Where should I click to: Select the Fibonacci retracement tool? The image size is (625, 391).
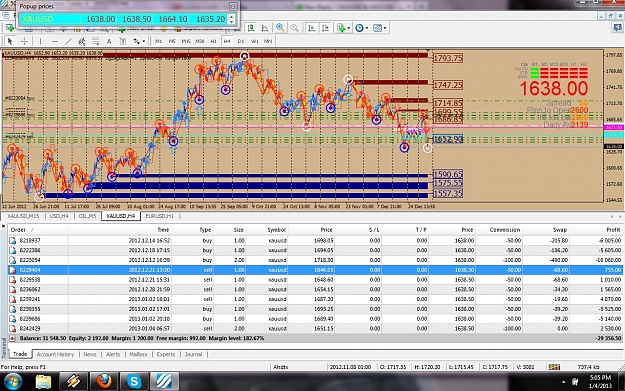click(96, 41)
